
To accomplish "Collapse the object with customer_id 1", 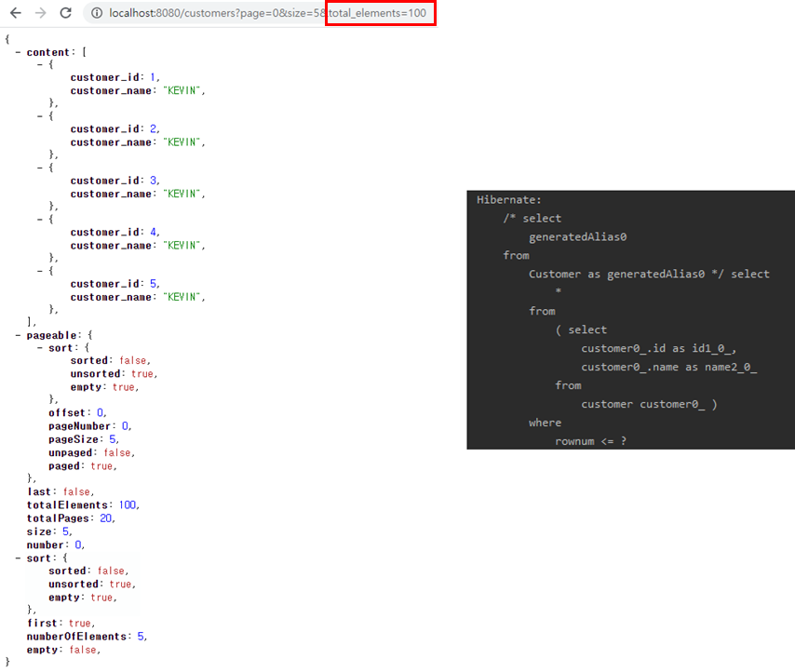I will (x=39, y=64).
